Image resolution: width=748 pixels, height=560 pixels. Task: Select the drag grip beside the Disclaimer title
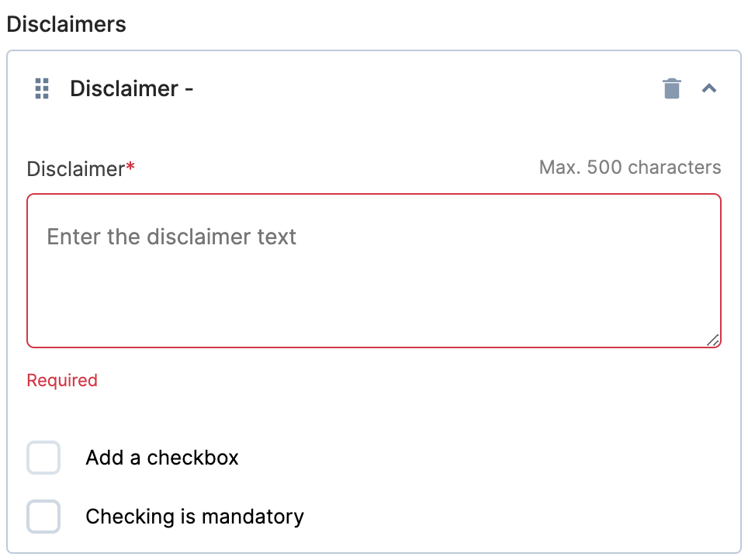pos(42,88)
